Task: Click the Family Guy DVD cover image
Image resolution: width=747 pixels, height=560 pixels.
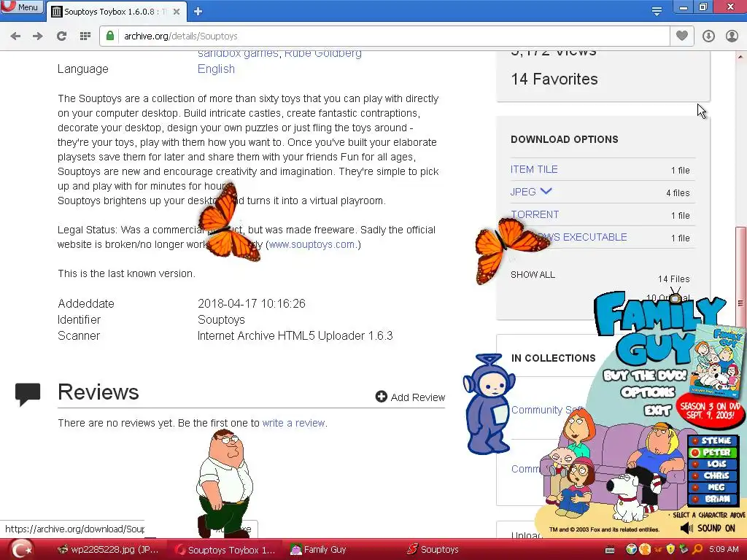Action: tap(718, 360)
